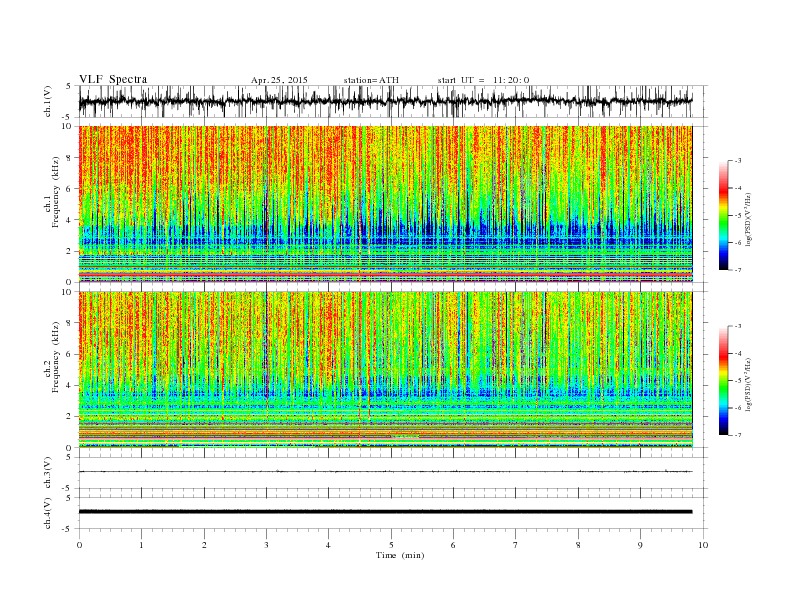The image size is (792, 612).
Task: Click the ch.1 voltage waveform trace
Action: [385, 101]
